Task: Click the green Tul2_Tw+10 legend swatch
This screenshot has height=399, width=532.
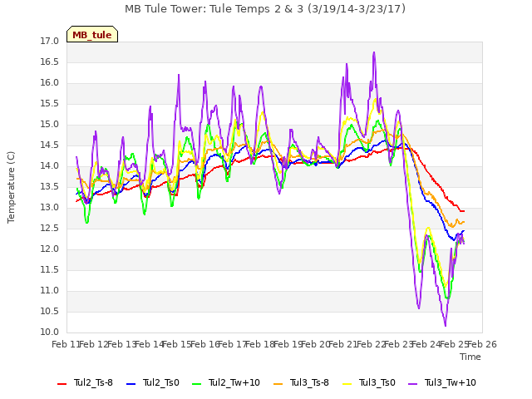Action: 197,384
